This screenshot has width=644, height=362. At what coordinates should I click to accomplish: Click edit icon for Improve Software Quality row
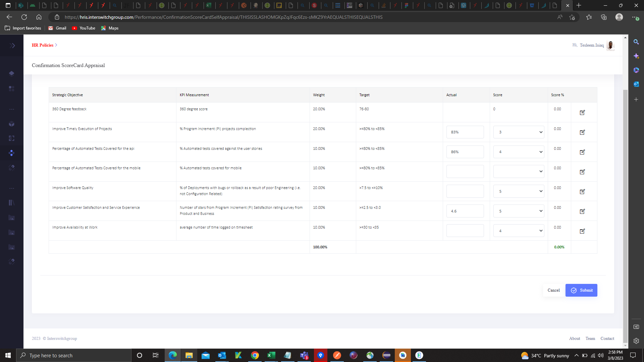tap(582, 192)
